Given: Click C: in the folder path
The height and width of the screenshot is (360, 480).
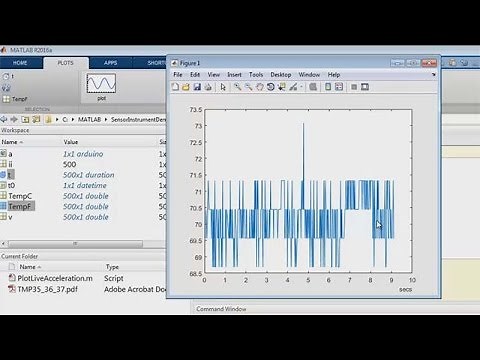Looking at the screenshot, I should tap(65, 119).
